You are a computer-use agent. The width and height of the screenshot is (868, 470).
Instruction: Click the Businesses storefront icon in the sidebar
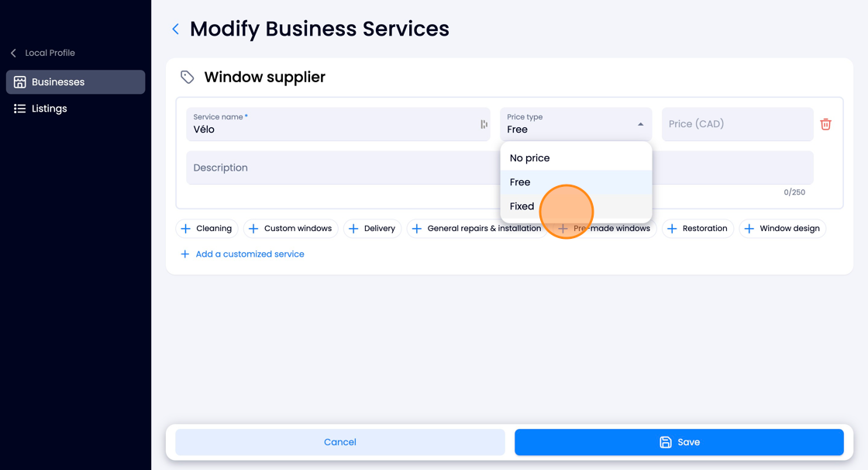[x=20, y=82]
